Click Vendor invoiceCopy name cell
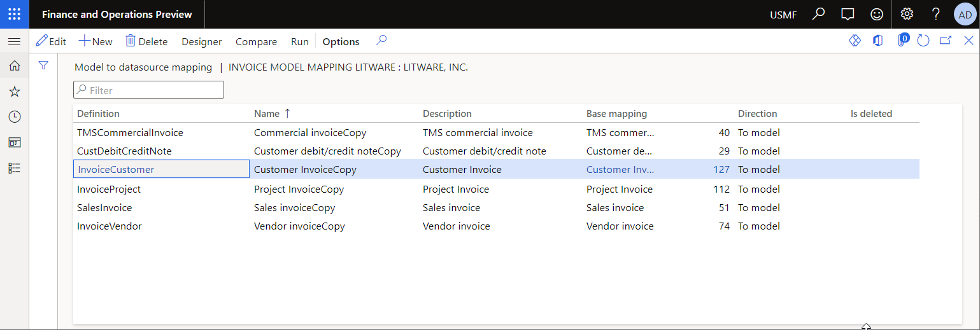Screen dimensions: 980x330 pos(299,226)
